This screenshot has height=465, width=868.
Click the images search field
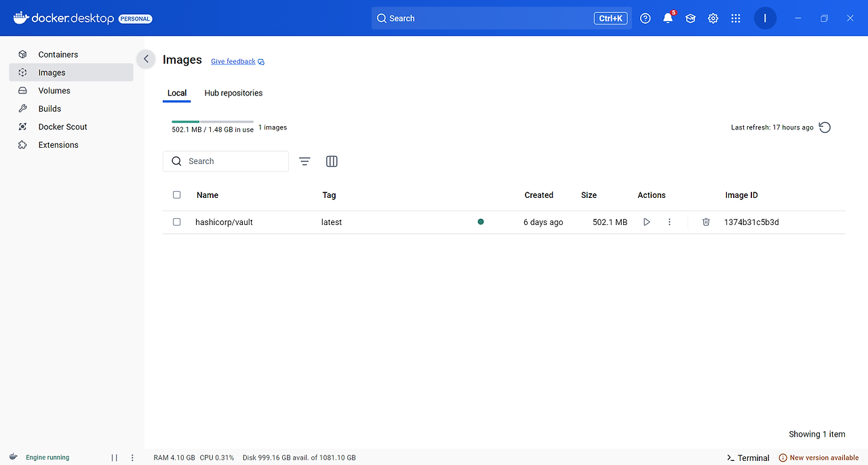click(226, 161)
